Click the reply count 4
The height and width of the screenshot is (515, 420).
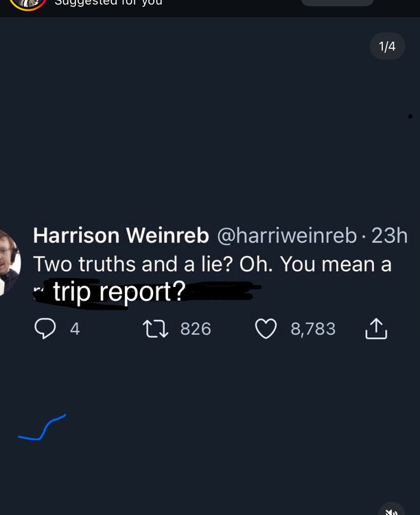tap(75, 330)
